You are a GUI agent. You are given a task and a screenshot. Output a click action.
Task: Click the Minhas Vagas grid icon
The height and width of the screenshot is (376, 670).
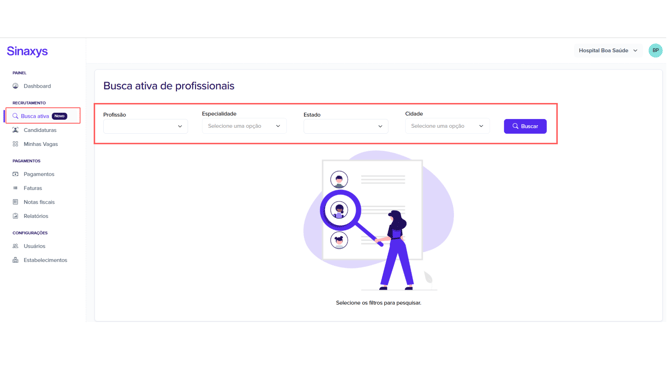coord(15,144)
